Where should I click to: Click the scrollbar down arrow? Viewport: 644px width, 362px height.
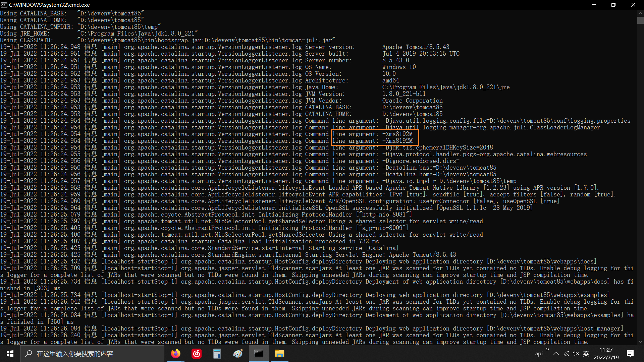640,342
